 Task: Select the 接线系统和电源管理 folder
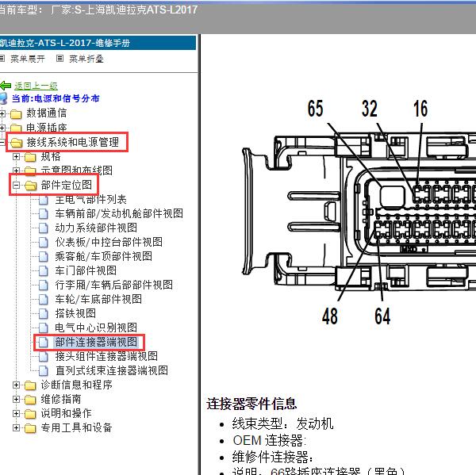pyautogui.click(x=72, y=142)
